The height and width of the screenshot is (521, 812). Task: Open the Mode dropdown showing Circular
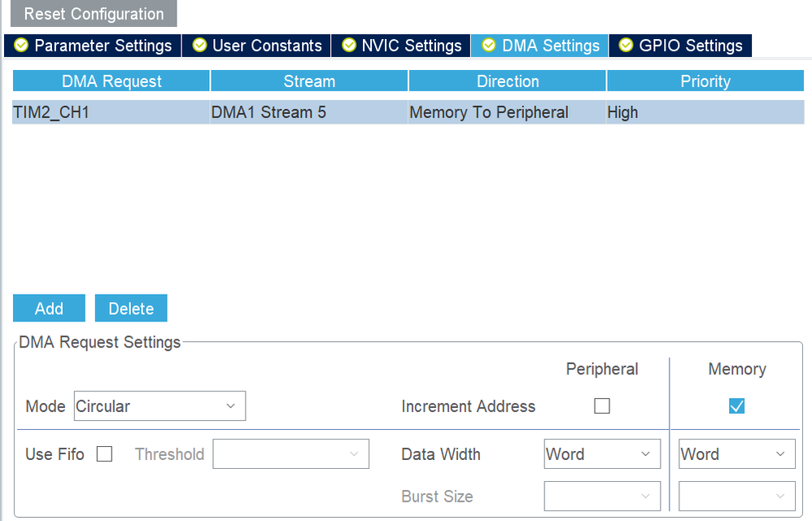pos(159,406)
